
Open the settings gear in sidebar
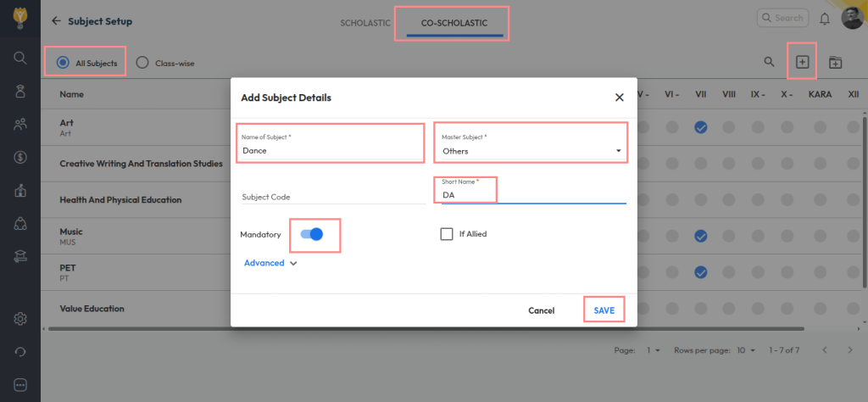[x=19, y=319]
